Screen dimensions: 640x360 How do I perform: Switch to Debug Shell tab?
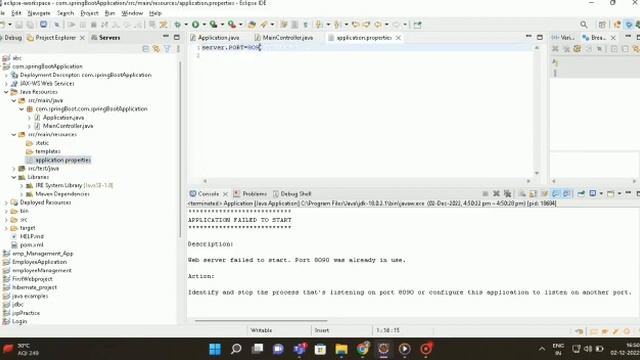[292, 193]
